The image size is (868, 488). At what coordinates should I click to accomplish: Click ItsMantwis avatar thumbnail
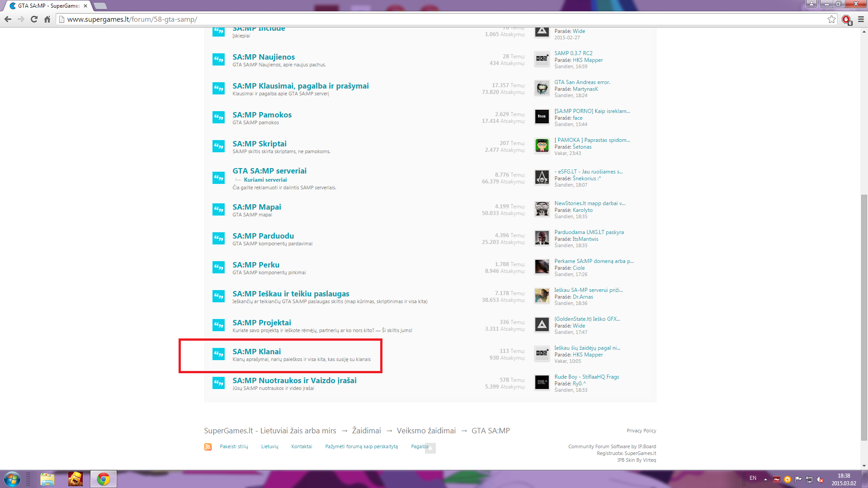(542, 238)
